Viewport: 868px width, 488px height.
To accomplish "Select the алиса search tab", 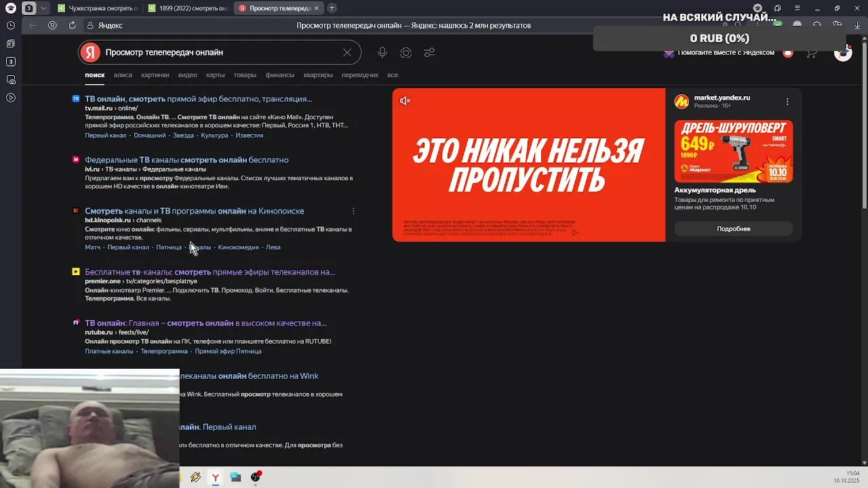I will pos(123,75).
